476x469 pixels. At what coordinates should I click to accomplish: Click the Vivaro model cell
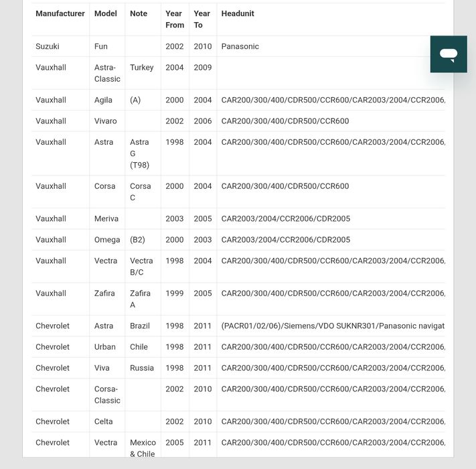click(x=106, y=121)
